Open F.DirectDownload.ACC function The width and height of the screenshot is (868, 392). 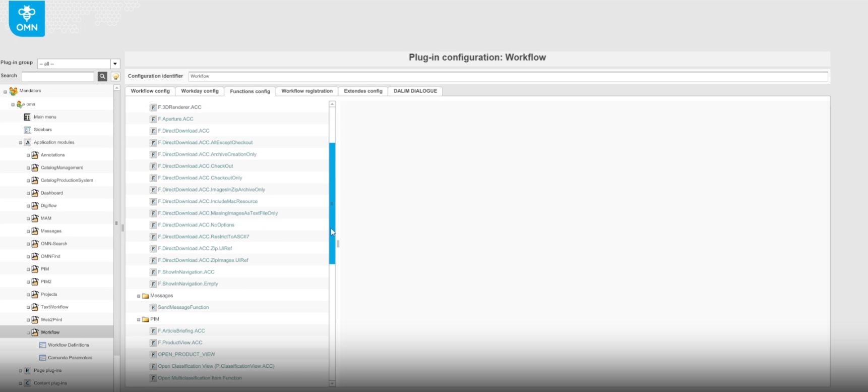pos(183,131)
